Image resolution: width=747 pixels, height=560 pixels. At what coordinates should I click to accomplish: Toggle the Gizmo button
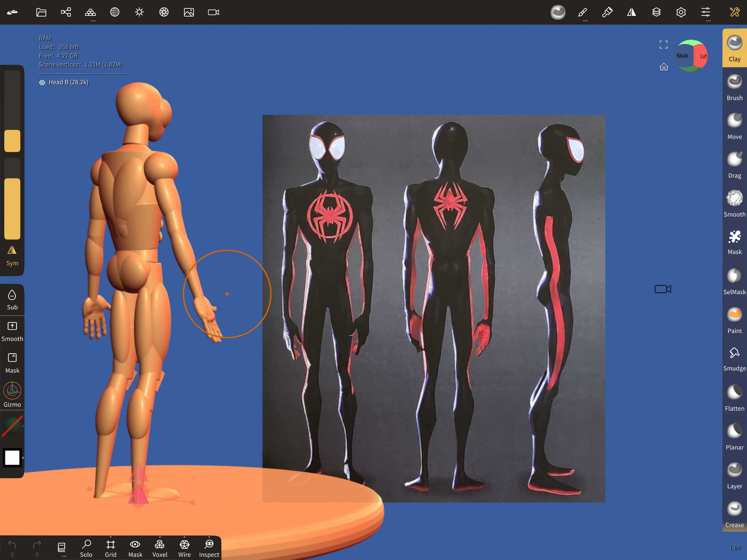[12, 395]
